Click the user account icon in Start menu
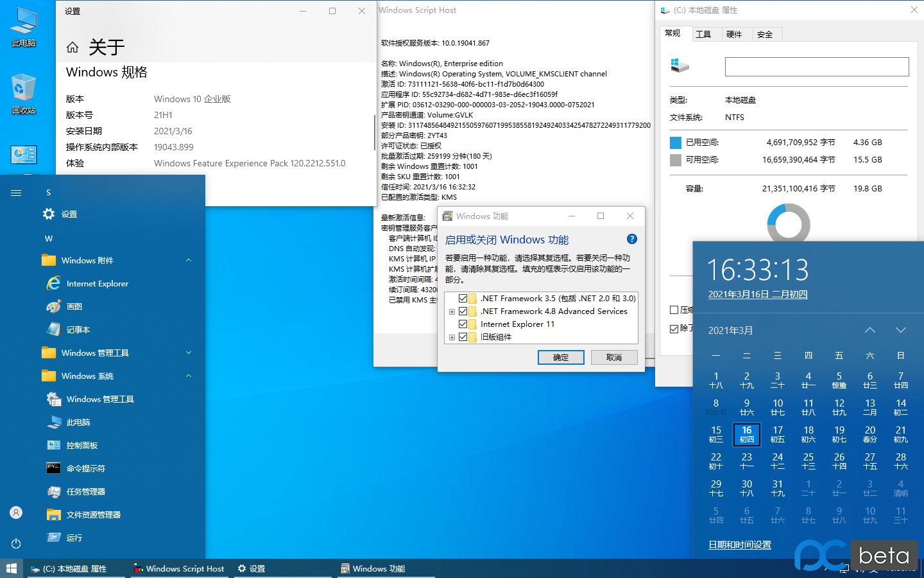 [16, 512]
